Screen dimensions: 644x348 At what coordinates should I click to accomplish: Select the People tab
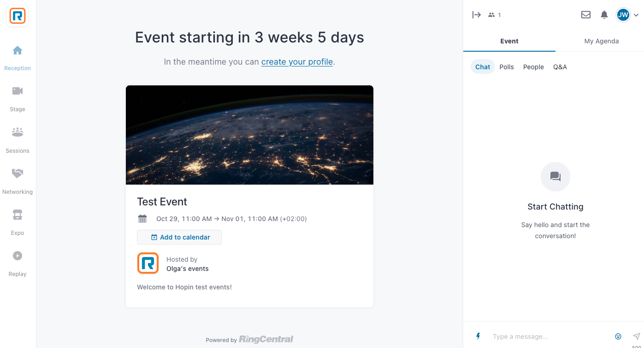[533, 67]
